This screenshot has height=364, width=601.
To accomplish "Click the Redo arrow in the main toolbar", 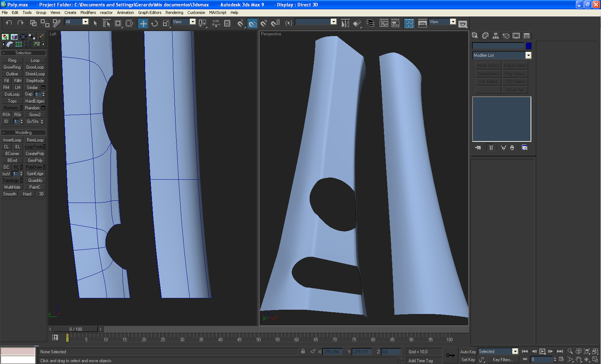I will 20,23.
